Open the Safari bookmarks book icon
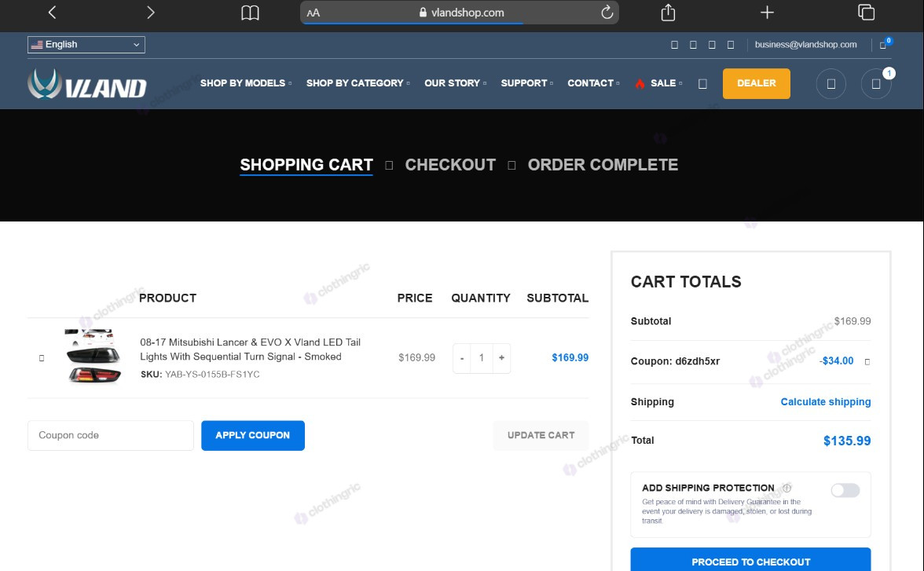The image size is (924, 571). point(250,13)
